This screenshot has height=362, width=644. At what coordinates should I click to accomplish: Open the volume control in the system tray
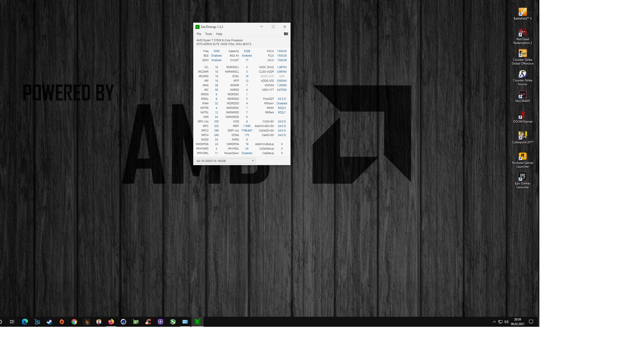click(506, 322)
